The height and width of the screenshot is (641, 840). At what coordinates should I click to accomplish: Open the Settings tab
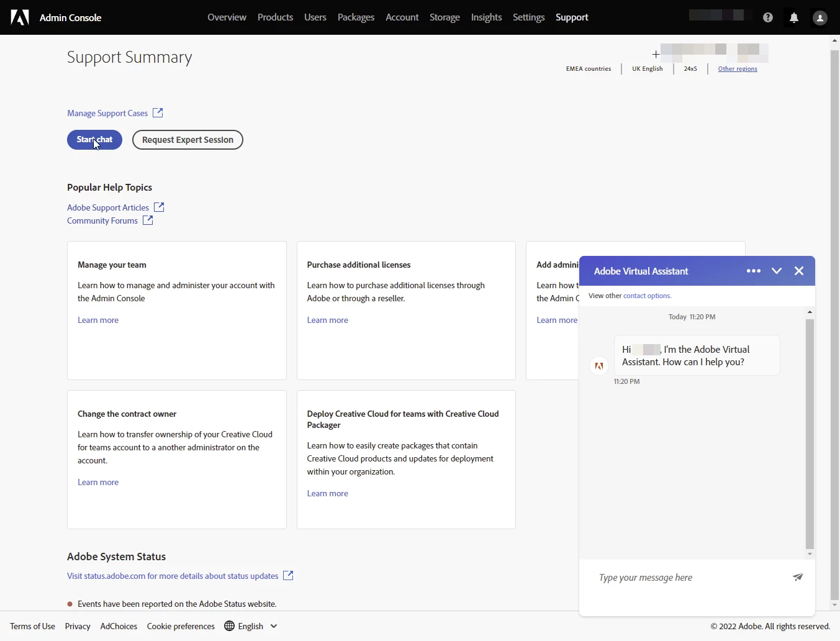[528, 17]
